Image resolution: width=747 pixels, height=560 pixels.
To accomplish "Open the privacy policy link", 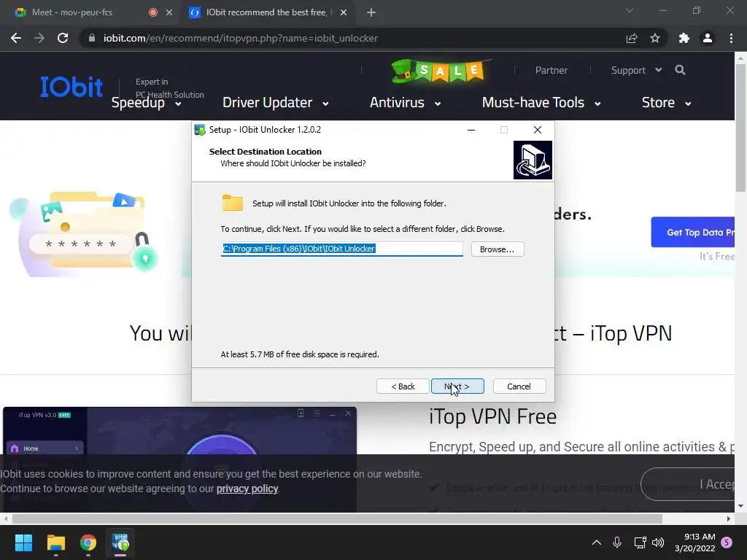I will tap(247, 489).
